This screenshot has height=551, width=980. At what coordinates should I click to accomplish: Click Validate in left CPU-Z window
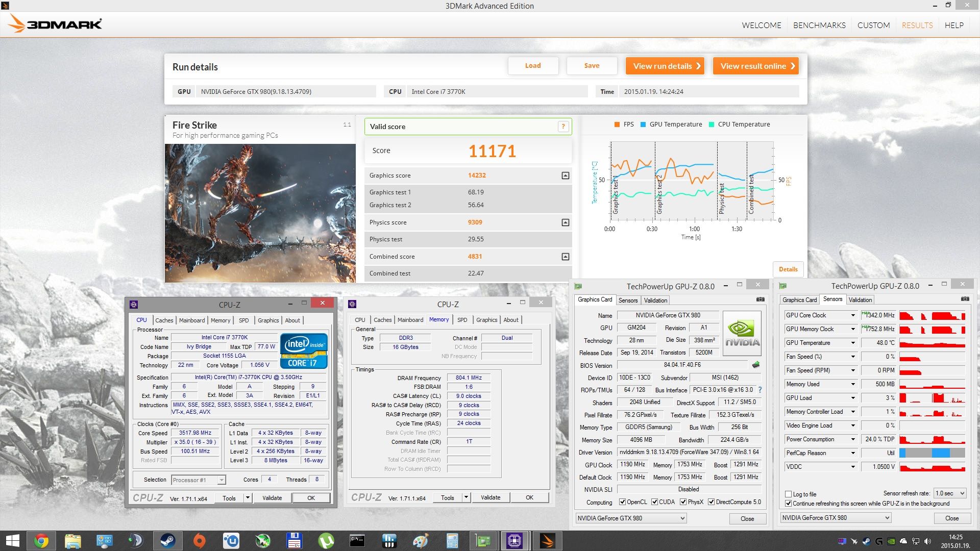coord(272,498)
